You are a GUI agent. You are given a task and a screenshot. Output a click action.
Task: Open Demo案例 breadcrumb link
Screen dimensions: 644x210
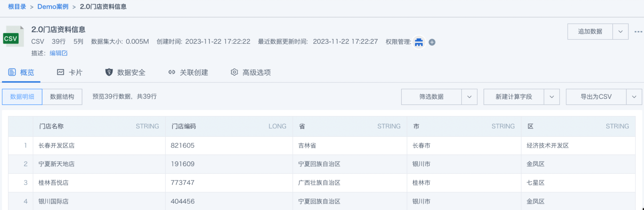(53, 7)
